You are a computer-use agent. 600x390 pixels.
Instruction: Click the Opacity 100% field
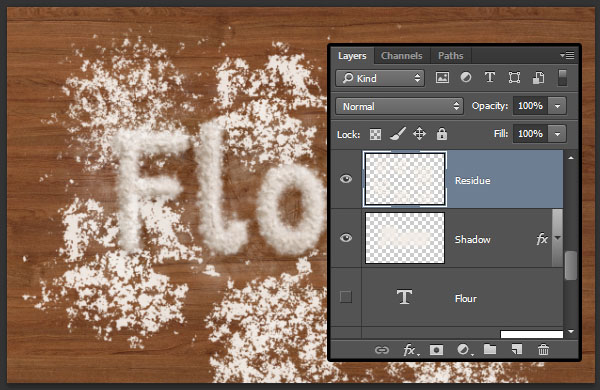point(530,106)
